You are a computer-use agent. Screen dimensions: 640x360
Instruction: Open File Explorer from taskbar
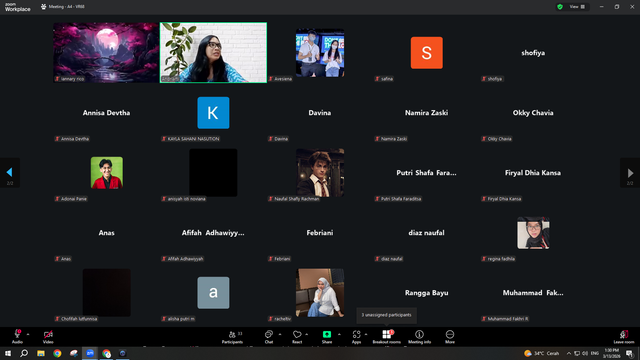coord(41,353)
